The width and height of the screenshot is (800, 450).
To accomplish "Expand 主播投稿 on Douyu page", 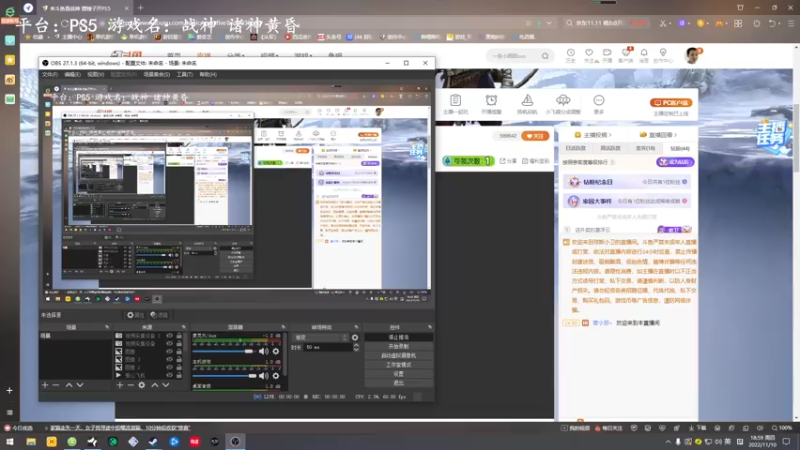I will click(x=593, y=135).
